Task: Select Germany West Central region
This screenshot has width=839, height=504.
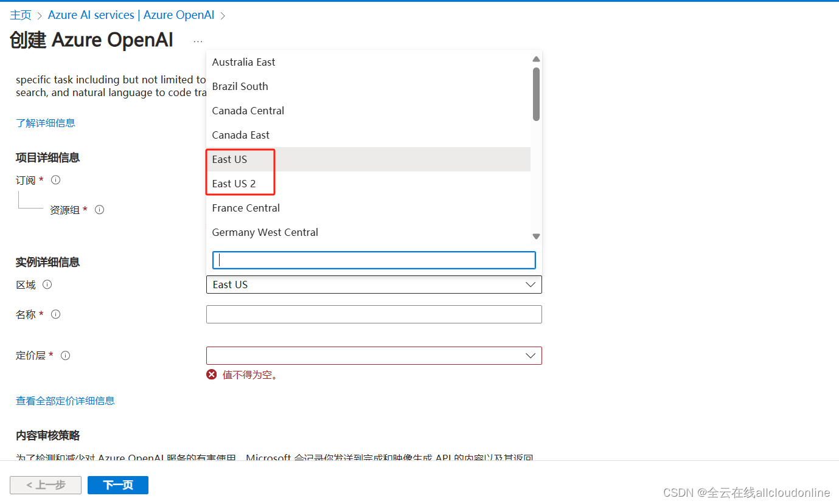Action: [369, 232]
